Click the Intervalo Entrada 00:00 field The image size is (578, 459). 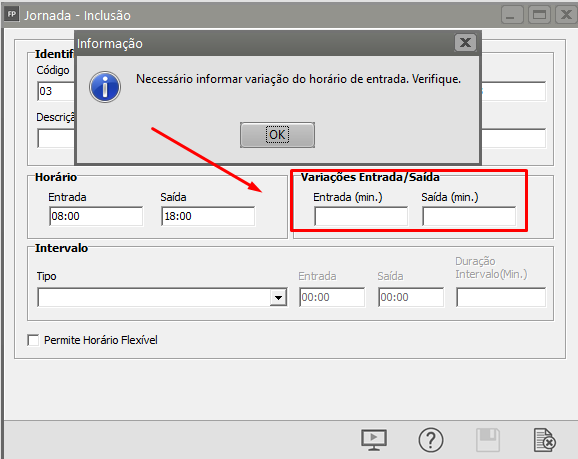[x=332, y=298]
